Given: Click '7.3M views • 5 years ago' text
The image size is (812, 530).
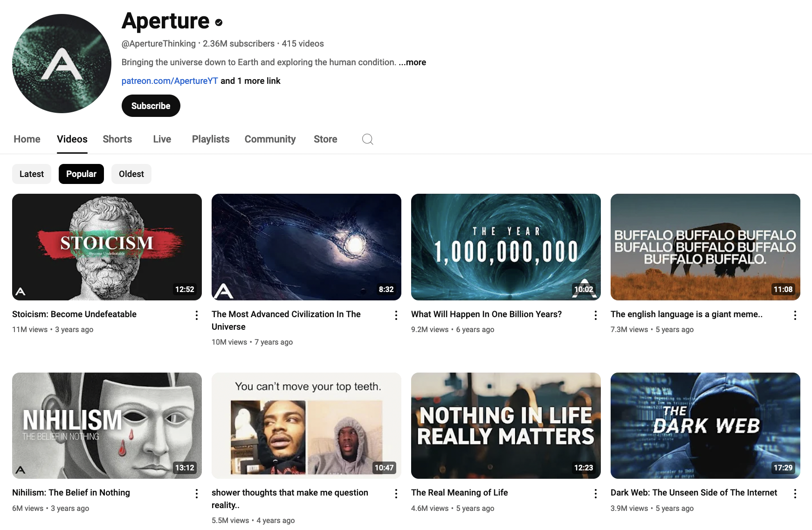Looking at the screenshot, I should point(652,330).
